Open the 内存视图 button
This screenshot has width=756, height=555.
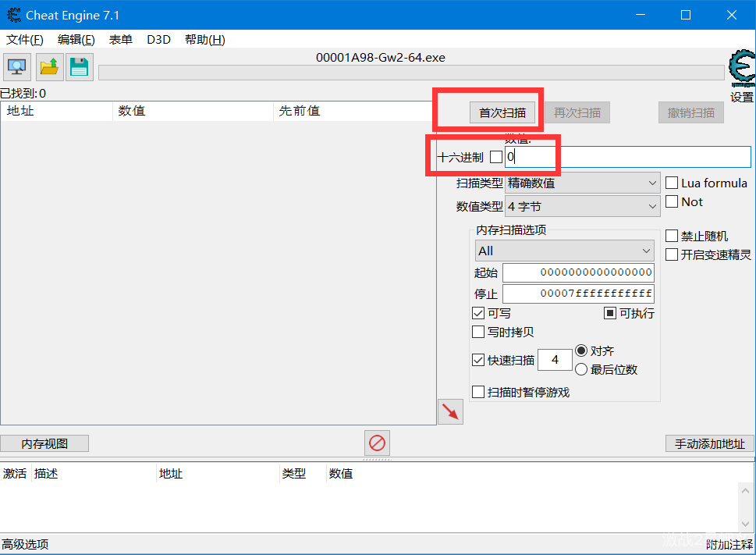[44, 443]
